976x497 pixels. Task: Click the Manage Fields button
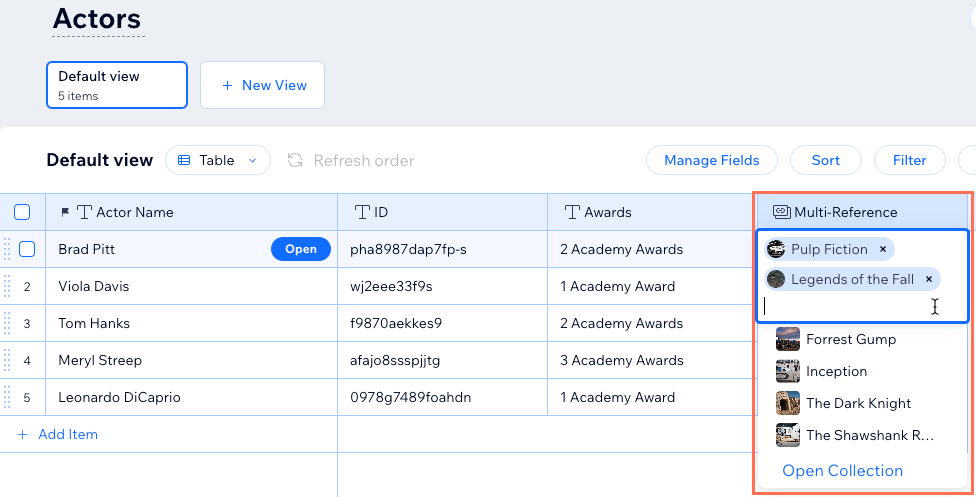coord(711,161)
